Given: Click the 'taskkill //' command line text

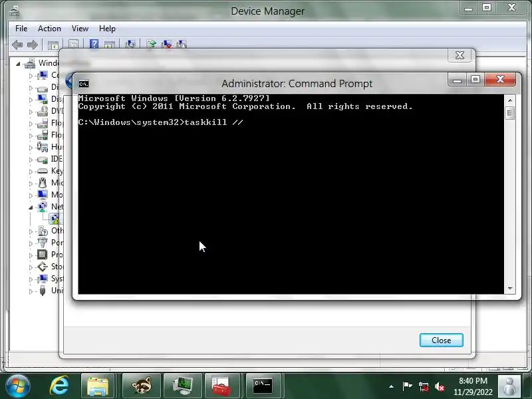Looking at the screenshot, I should click(213, 122).
